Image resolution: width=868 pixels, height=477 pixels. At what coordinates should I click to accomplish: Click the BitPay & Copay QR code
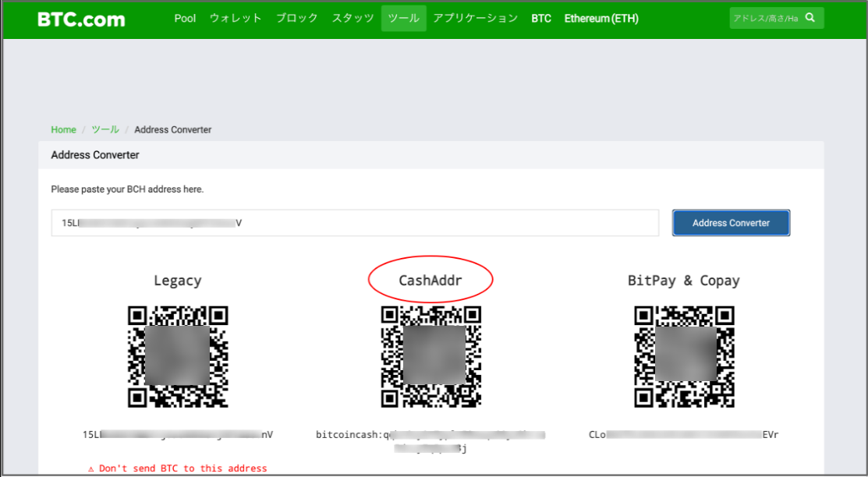click(684, 357)
